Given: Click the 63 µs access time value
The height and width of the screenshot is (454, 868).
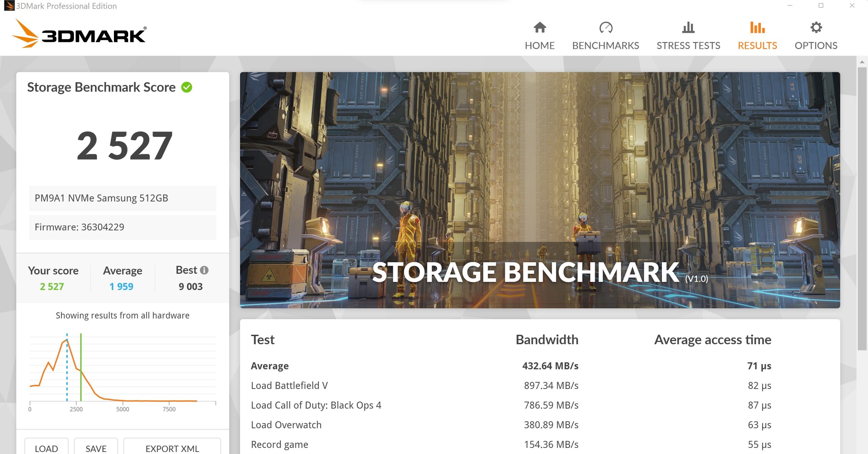Looking at the screenshot, I should point(759,425).
